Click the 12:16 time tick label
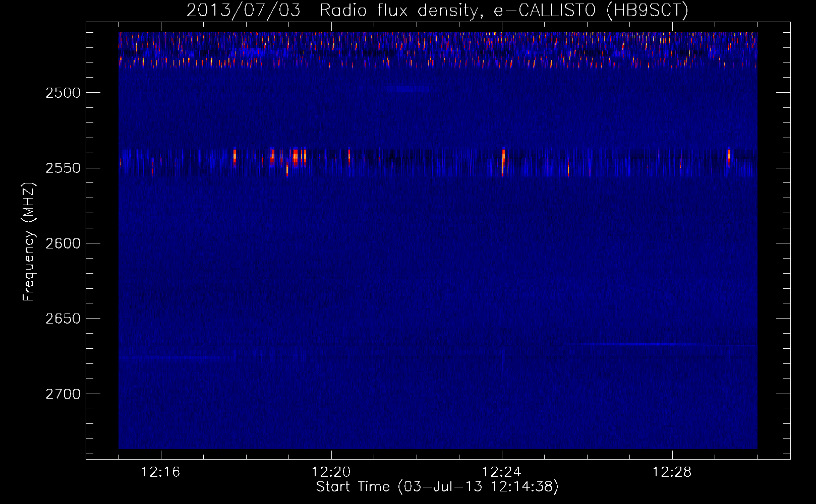The width and height of the screenshot is (816, 504). click(161, 472)
